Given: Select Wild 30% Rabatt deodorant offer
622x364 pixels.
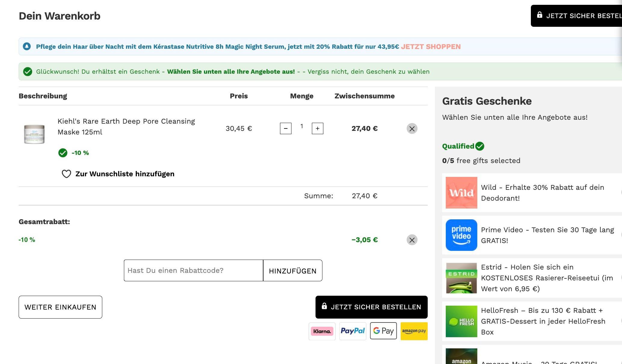Looking at the screenshot, I should coord(543,193).
